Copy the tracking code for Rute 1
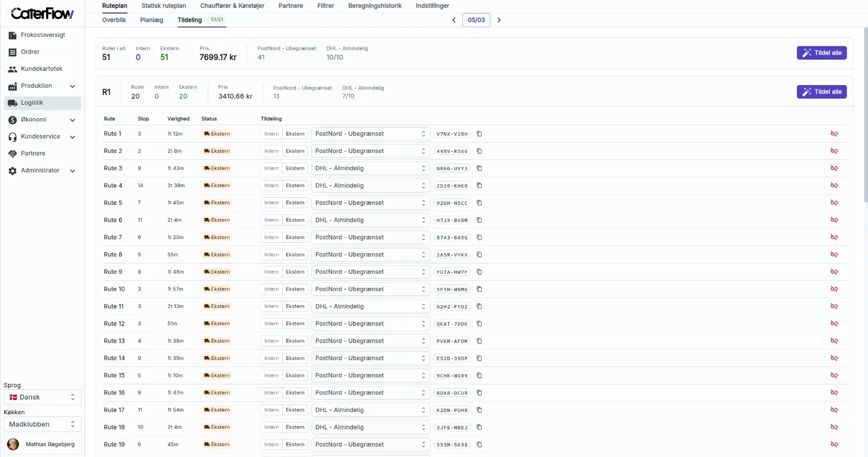868x457 pixels. click(x=479, y=134)
